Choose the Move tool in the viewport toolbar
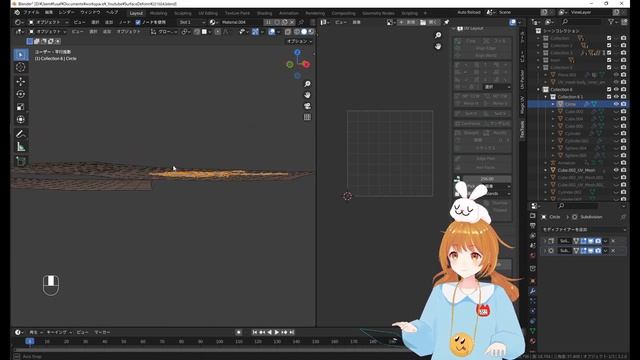 coord(21,81)
